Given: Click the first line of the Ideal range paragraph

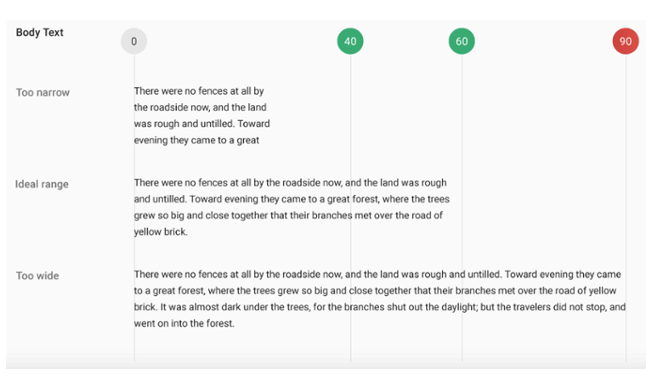Looking at the screenshot, I should click(290, 183).
